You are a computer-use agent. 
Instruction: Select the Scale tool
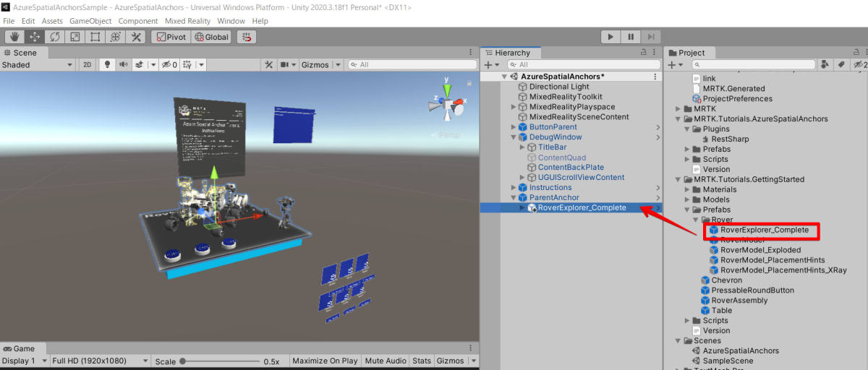(x=75, y=37)
